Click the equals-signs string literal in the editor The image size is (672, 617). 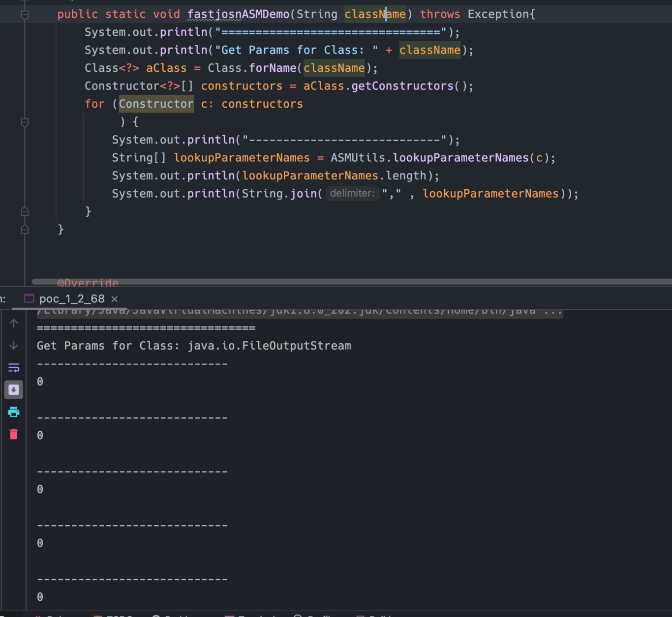point(331,32)
